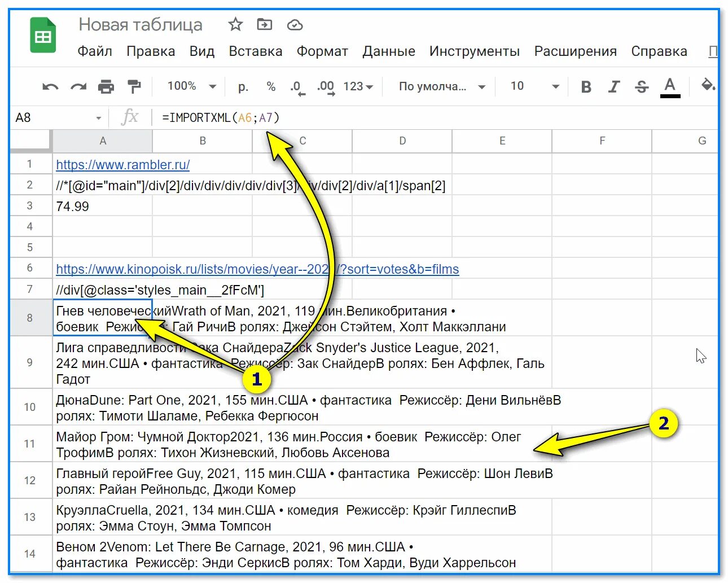This screenshot has width=728, height=583.
Task: Select column A header
Action: click(103, 141)
